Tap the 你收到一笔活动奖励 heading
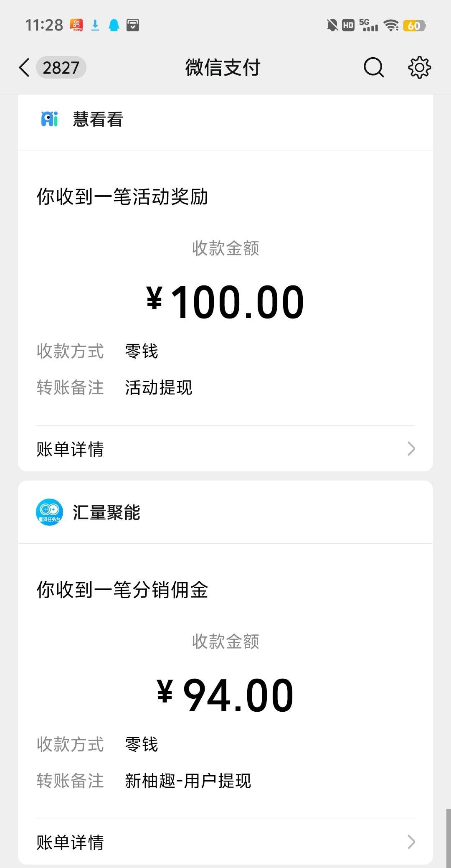Viewport: 451px width, 868px height. pyautogui.click(x=122, y=196)
